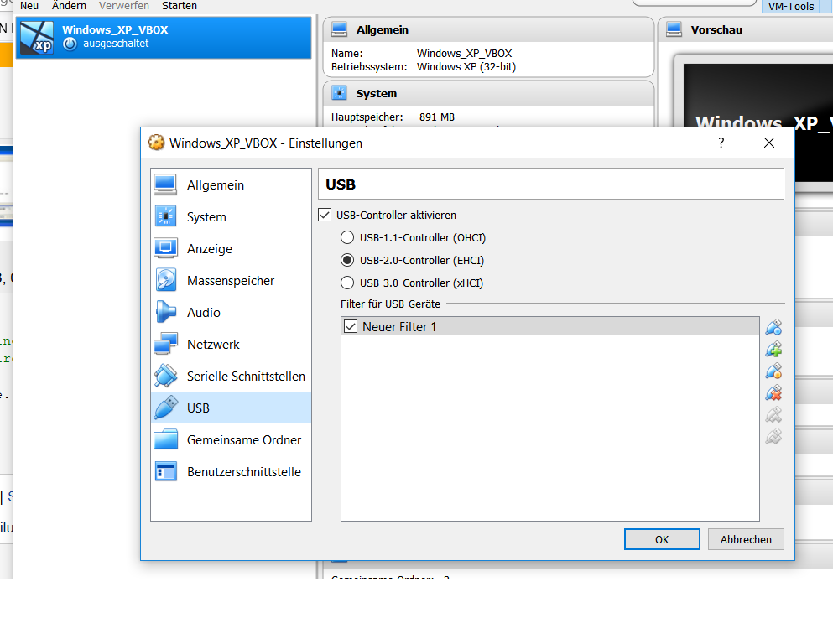
Task: Click the Vorschau panel icon
Action: click(x=674, y=29)
